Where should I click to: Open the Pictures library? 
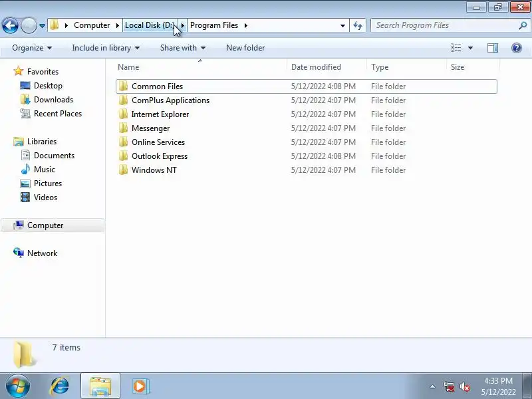coord(48,184)
